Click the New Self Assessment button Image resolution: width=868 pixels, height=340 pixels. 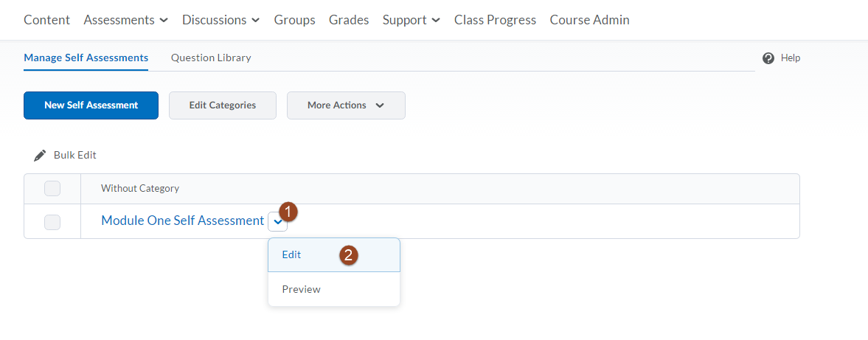pyautogui.click(x=91, y=105)
